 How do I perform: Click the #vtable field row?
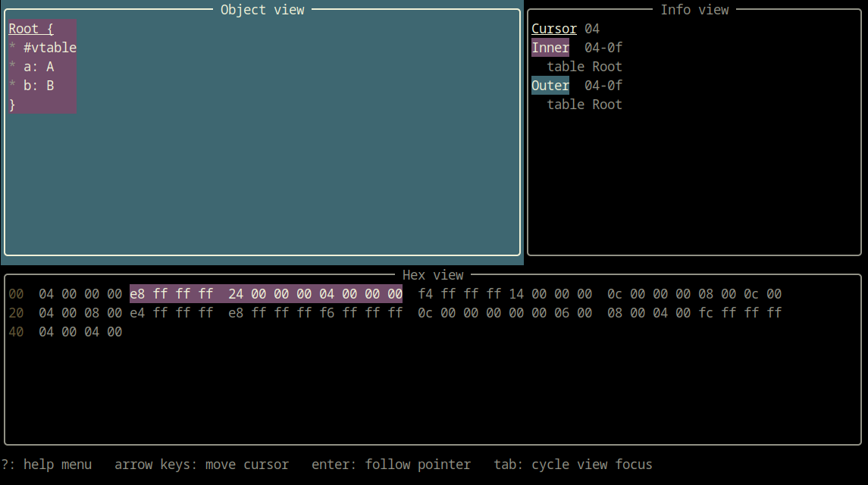42,48
